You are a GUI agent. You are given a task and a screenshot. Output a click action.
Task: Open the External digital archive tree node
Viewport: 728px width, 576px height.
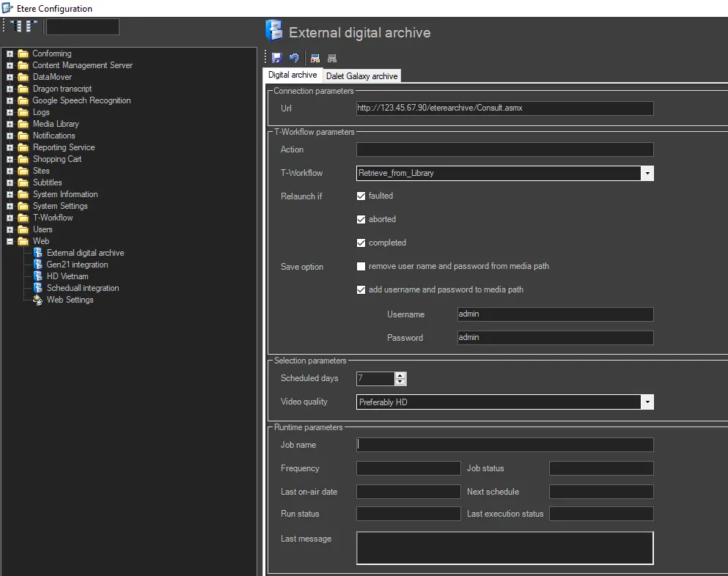tap(85, 253)
